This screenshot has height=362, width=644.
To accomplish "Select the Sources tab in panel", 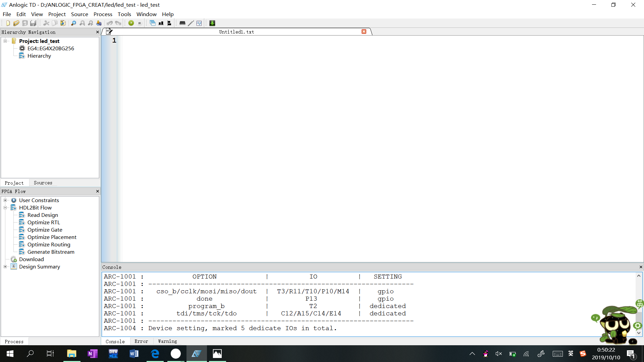I will click(43, 183).
